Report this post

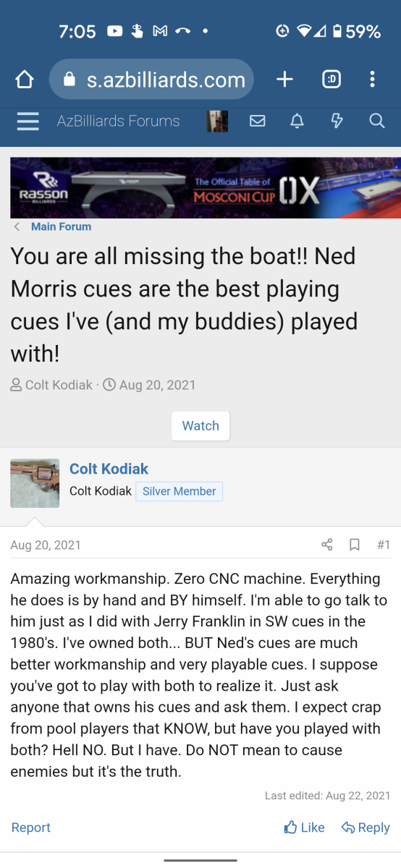click(31, 827)
